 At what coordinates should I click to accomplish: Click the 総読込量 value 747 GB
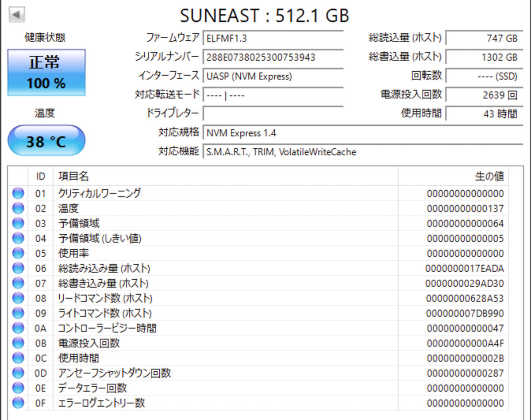tap(484, 38)
